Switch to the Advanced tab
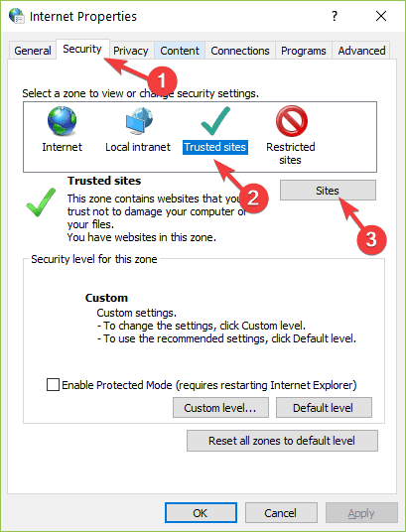Screen dimensions: 406x532 [361, 51]
